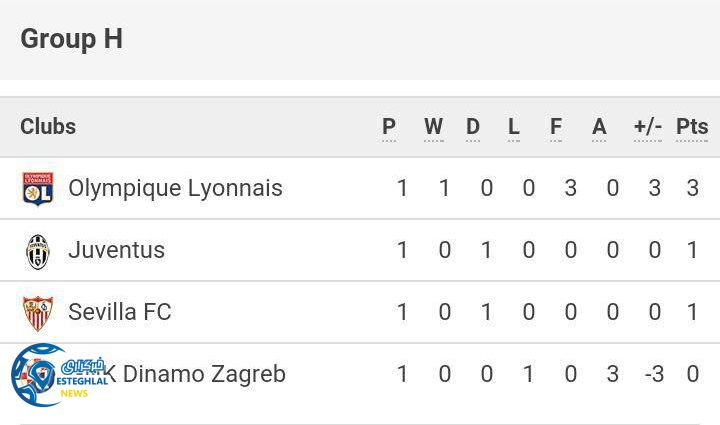Click the Group H heading
The height and width of the screenshot is (425, 720).
[71, 39]
